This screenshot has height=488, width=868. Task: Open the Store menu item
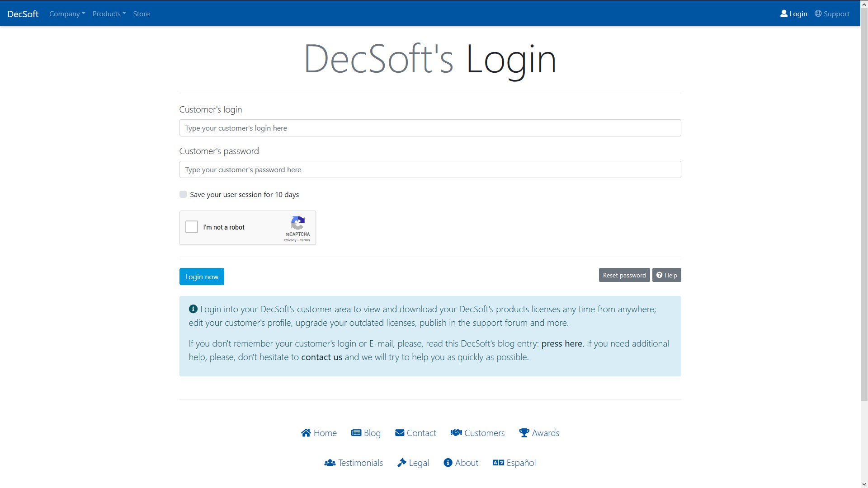click(141, 13)
